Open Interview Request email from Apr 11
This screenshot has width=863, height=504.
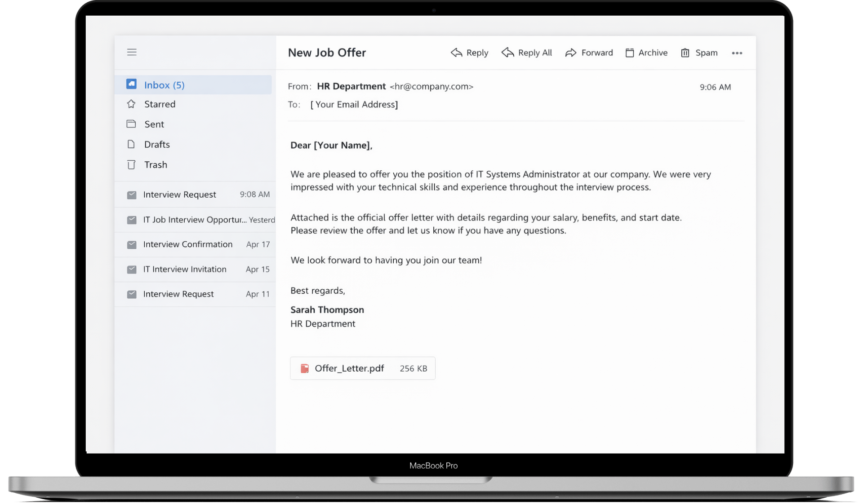pyautogui.click(x=195, y=294)
